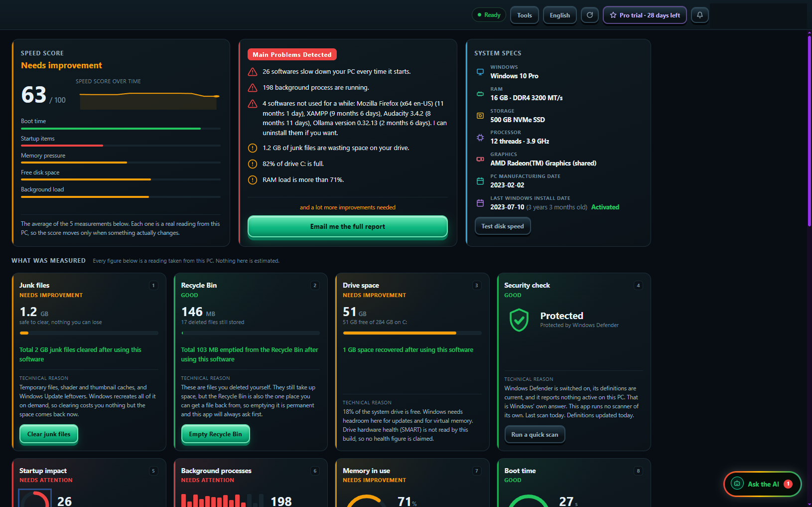
Task: Click the alert icon beside 1.2 GB junk files
Action: [x=253, y=148]
